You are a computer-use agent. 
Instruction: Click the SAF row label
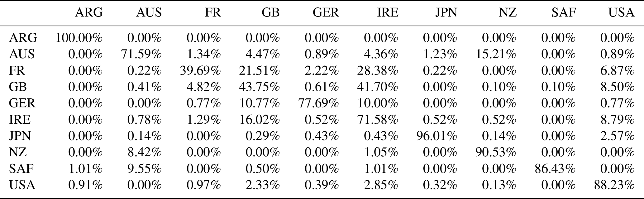click(21, 169)
